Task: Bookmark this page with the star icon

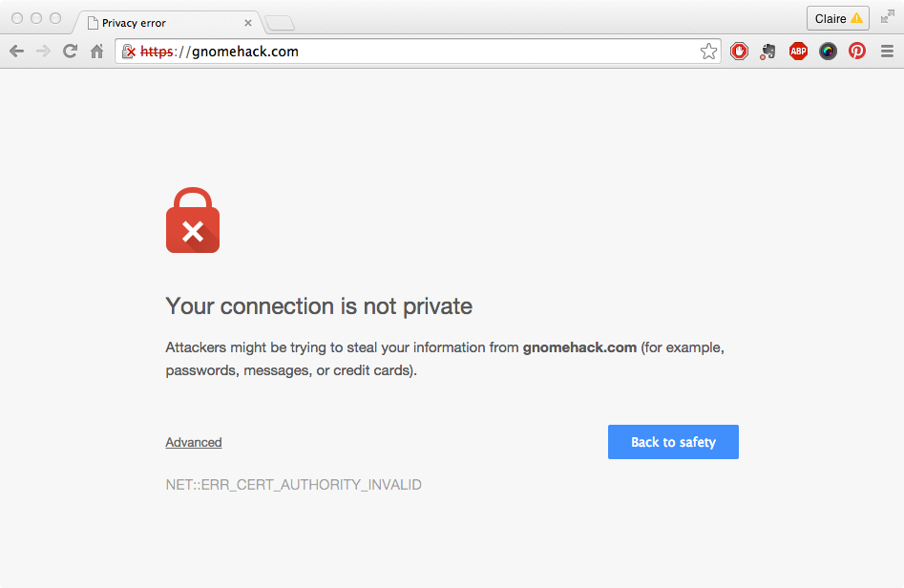Action: click(708, 52)
